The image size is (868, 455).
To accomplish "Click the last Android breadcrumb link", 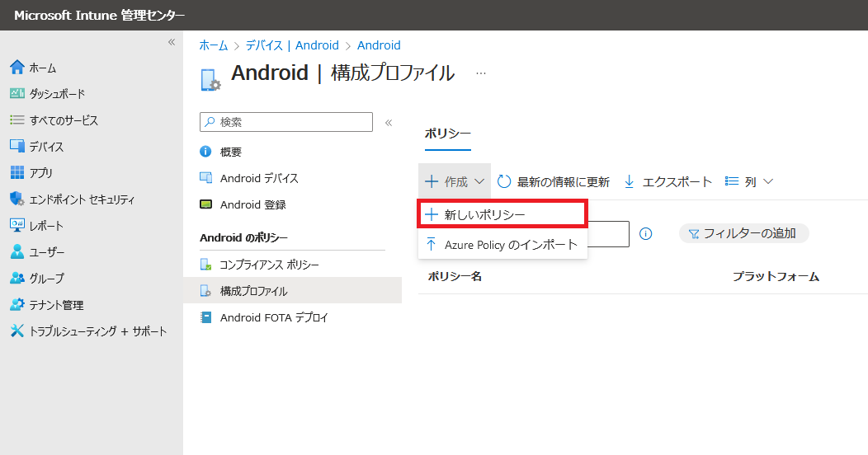I will click(379, 45).
